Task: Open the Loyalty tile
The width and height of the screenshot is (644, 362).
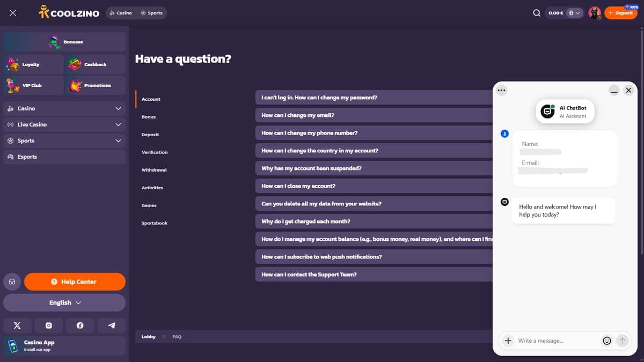Action: (x=33, y=64)
